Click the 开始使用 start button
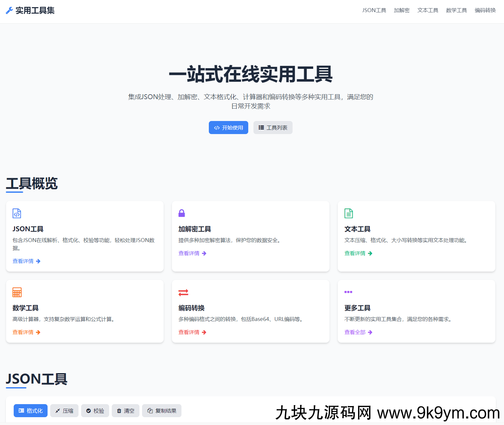This screenshot has width=504, height=425. point(228,128)
